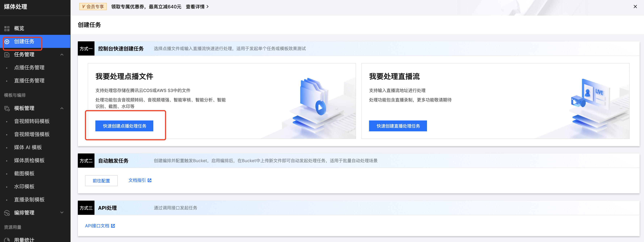Image resolution: width=644 pixels, height=242 pixels.
Task: Click the Task Management list icon
Action: (7, 55)
